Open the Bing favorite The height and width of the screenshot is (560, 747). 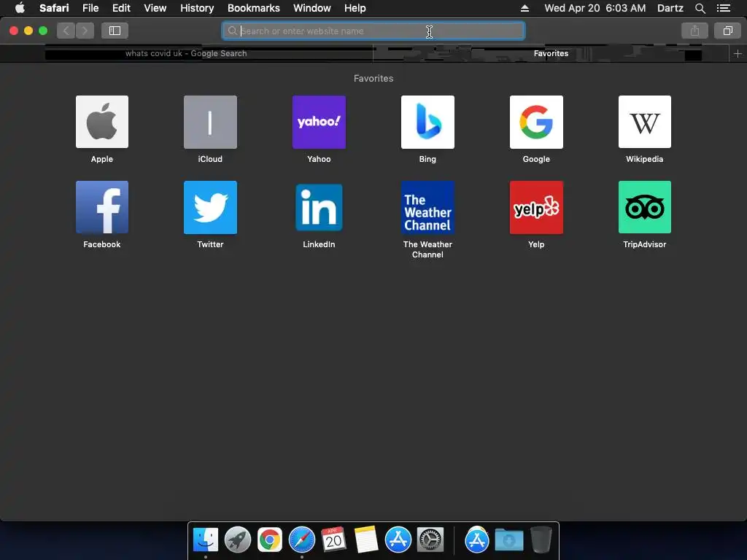[427, 122]
